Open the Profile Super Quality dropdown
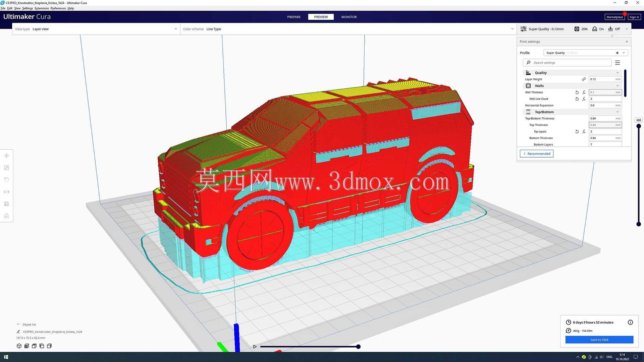 click(586, 53)
